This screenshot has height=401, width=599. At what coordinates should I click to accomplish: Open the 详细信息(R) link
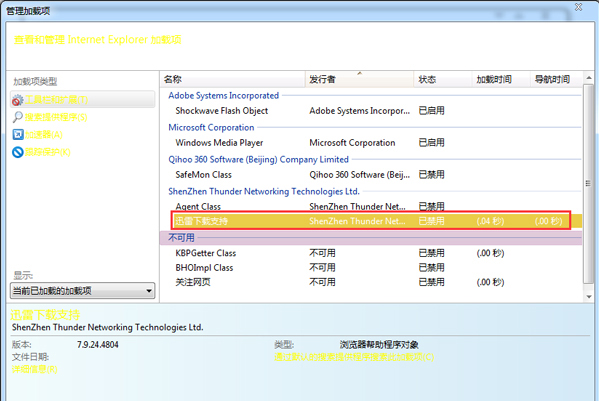tap(34, 369)
